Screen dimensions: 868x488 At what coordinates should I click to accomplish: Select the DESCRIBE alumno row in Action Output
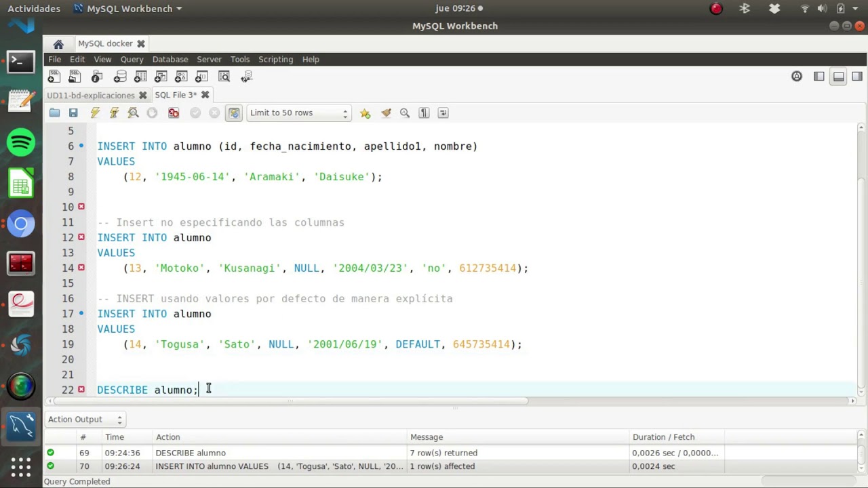[x=451, y=453]
